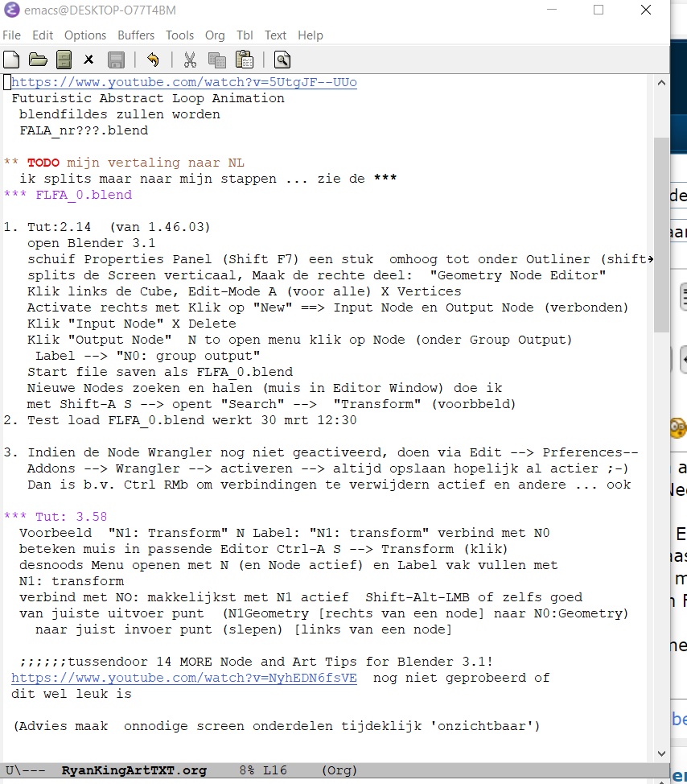
Task: Open the Text menu
Action: coord(275,35)
